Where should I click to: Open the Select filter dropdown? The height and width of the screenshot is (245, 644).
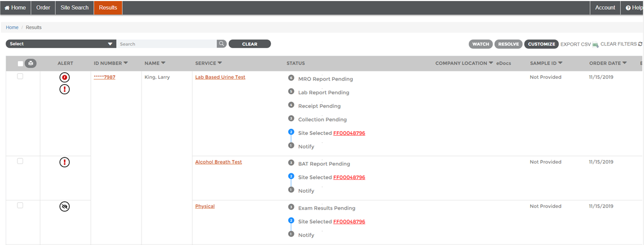click(61, 44)
